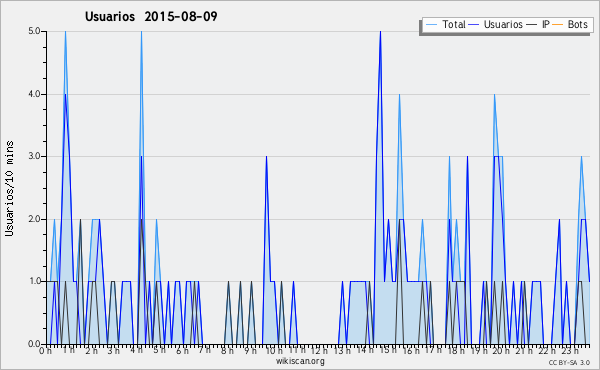Click the '8 h' x-axis label
Image resolution: width=600 pixels, height=370 pixels.
coord(227,351)
